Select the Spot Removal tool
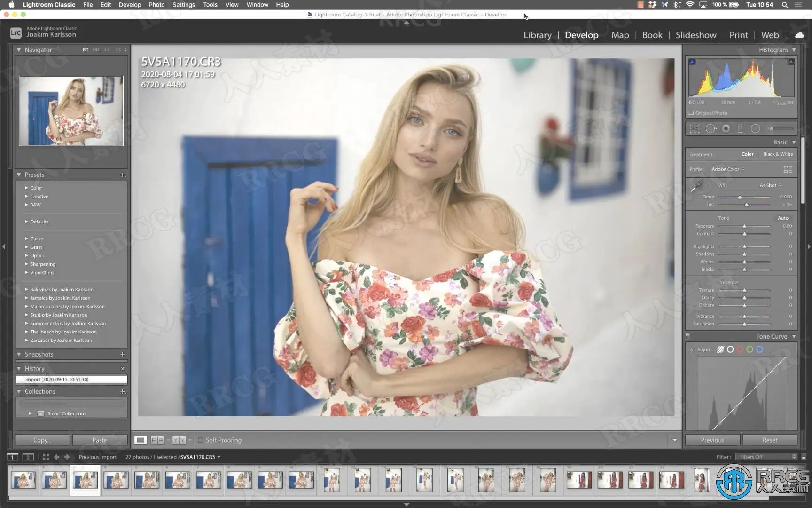 coord(711,128)
